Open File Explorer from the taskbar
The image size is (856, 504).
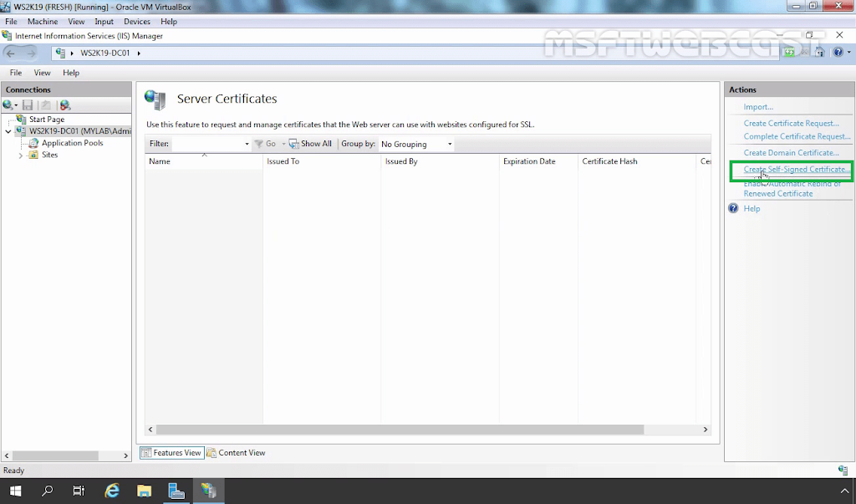[144, 491]
